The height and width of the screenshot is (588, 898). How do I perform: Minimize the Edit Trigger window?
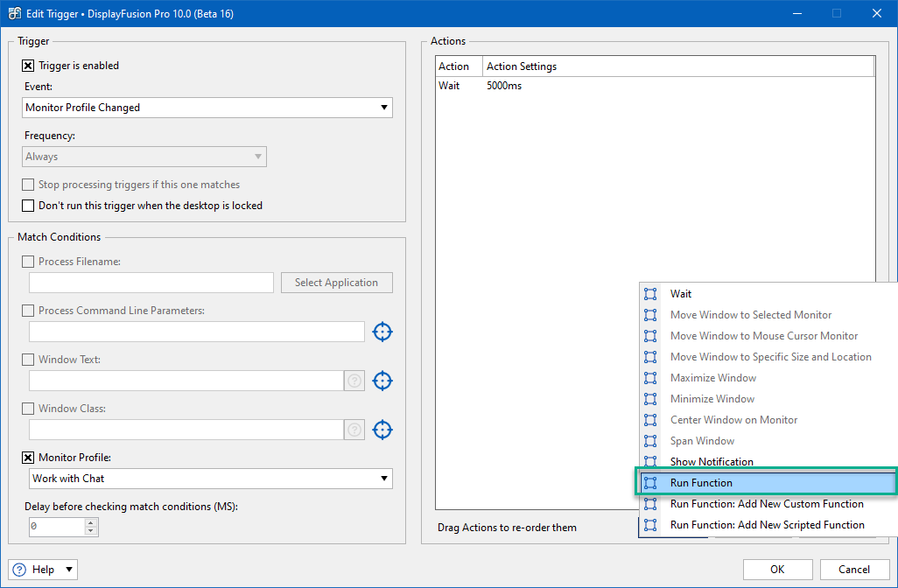coord(797,13)
